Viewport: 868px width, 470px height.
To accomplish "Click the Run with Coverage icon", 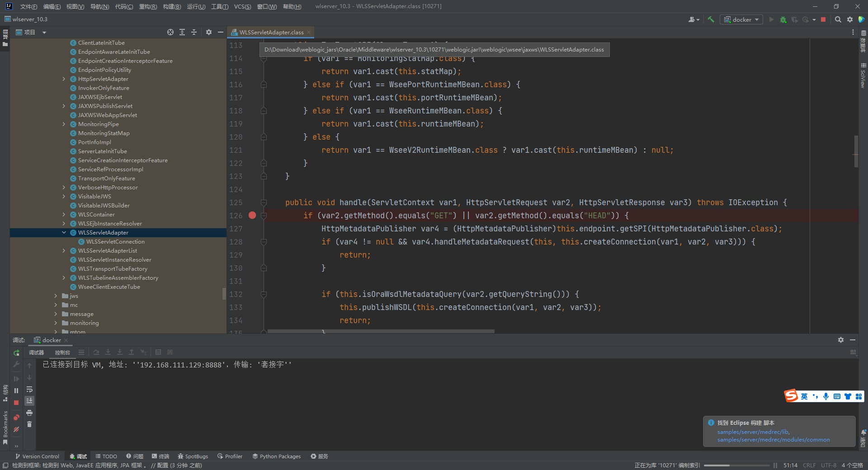I will (x=794, y=19).
